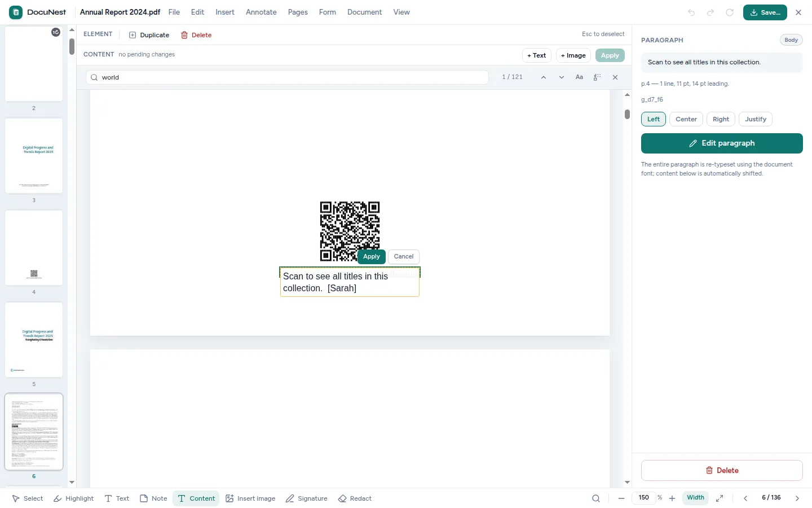Image resolution: width=812 pixels, height=508 pixels.
Task: Go to the previous search match
Action: [x=544, y=77]
